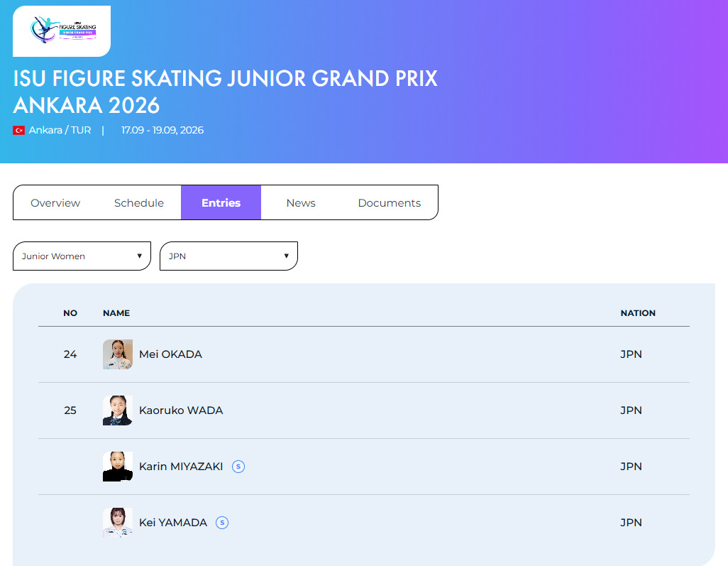Switch to the Schedule tab

[x=139, y=202]
